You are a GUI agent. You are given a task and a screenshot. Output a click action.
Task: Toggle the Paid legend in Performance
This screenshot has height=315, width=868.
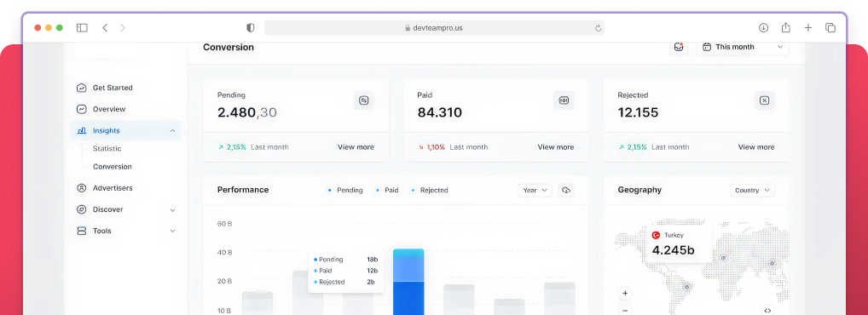[x=387, y=190]
